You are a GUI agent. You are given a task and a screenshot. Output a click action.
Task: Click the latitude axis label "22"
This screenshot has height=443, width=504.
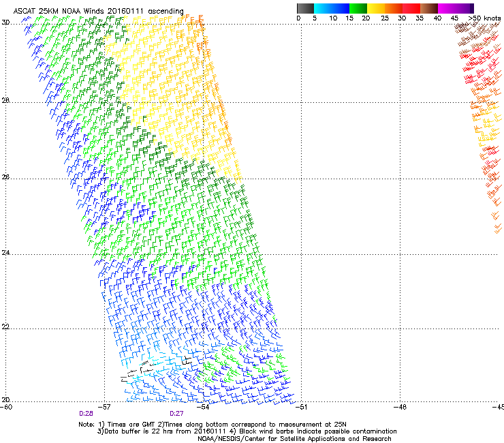(5, 327)
